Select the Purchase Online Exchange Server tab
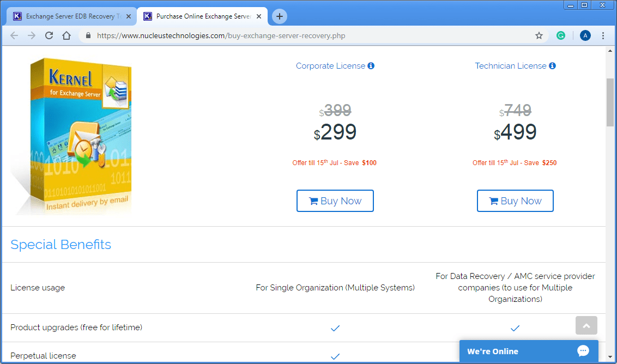This screenshot has width=617, height=364. click(202, 16)
